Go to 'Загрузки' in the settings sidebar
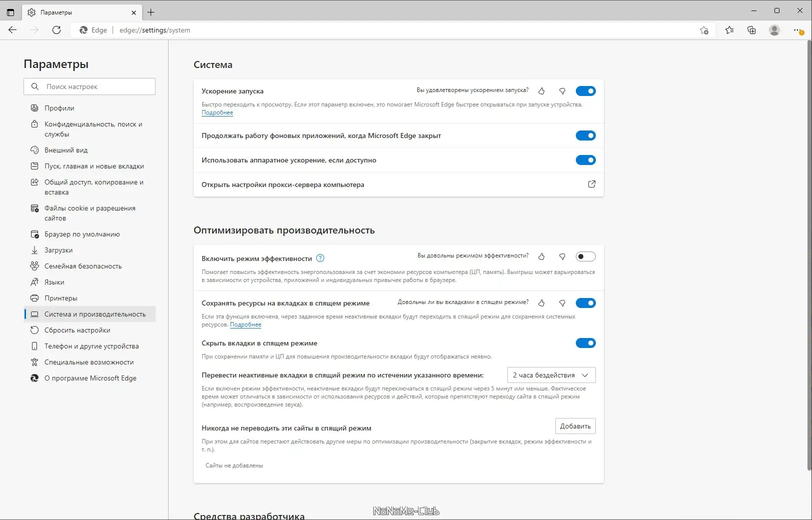Viewport: 812px width, 520px height. coord(59,250)
